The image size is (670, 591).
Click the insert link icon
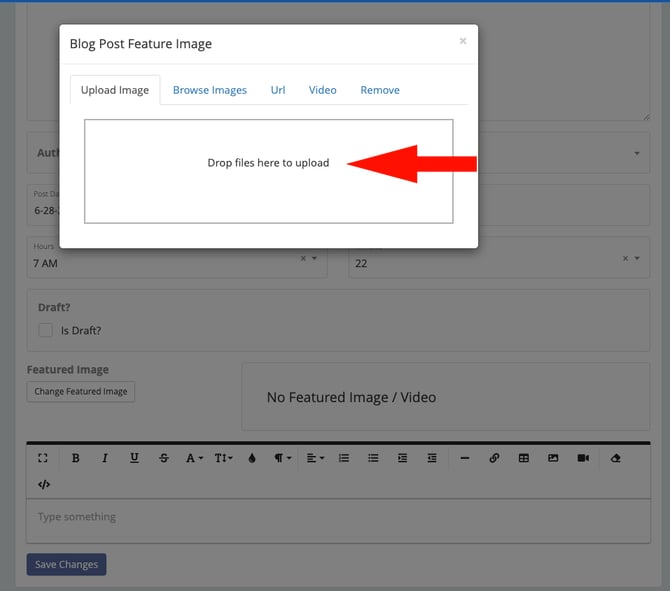(494, 458)
